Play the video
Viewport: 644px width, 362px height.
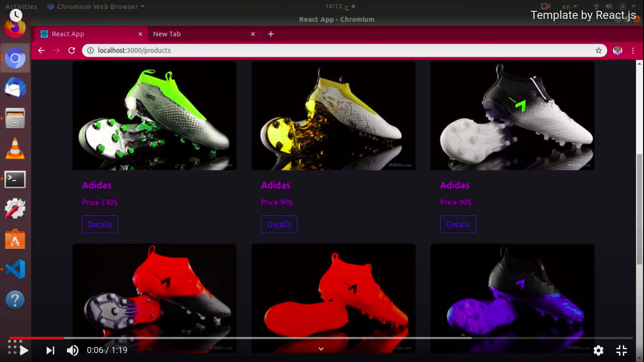tap(25, 350)
